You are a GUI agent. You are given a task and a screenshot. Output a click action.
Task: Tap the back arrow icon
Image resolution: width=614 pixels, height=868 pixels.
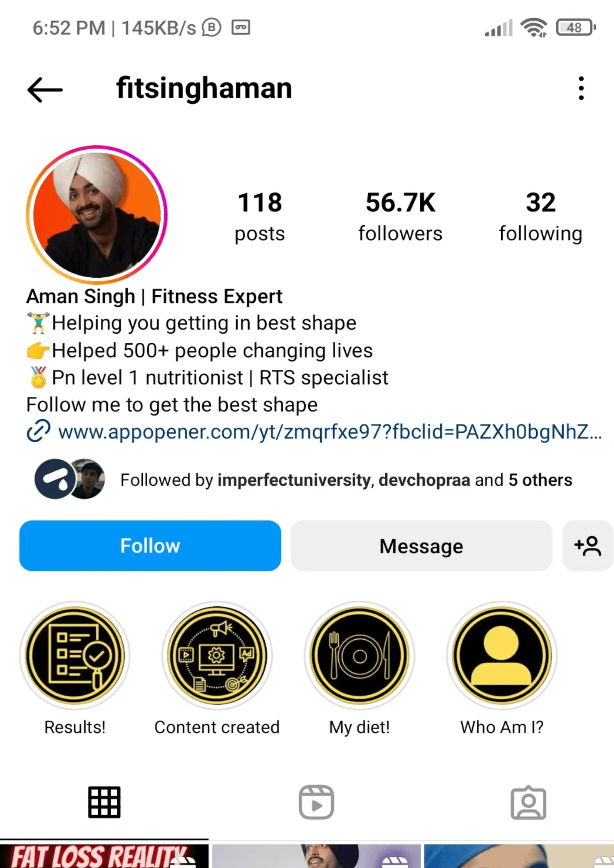tap(45, 89)
